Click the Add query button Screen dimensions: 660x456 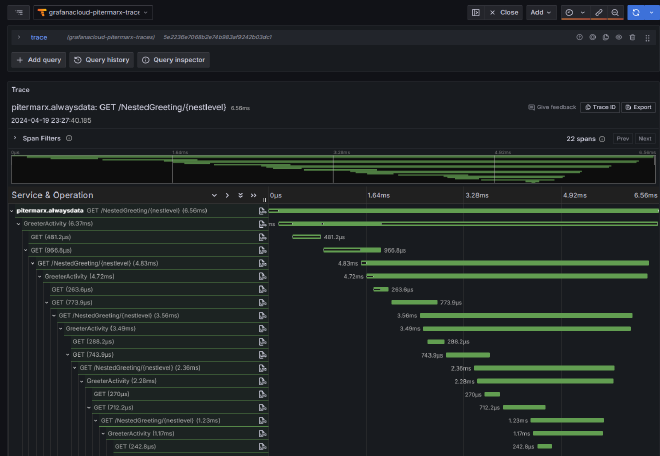pos(38,60)
